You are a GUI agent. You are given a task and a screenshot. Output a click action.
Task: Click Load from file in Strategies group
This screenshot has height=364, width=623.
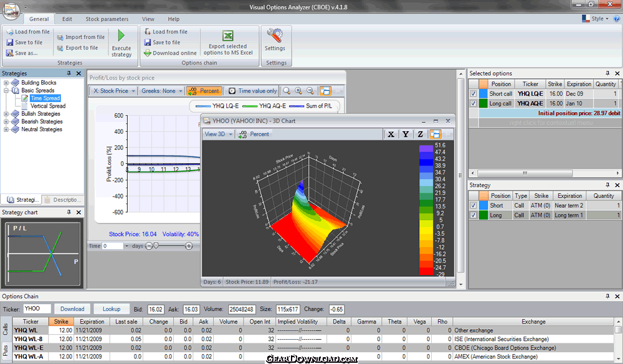point(28,32)
